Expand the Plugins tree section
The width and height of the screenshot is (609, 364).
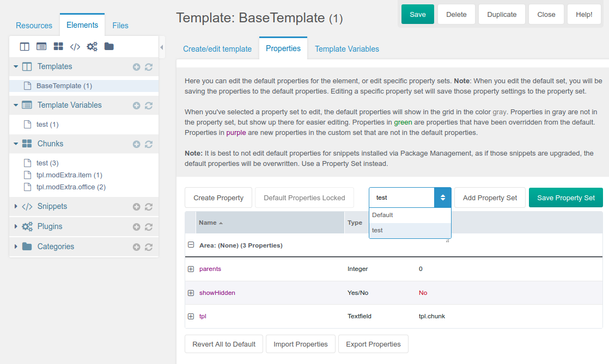click(16, 226)
